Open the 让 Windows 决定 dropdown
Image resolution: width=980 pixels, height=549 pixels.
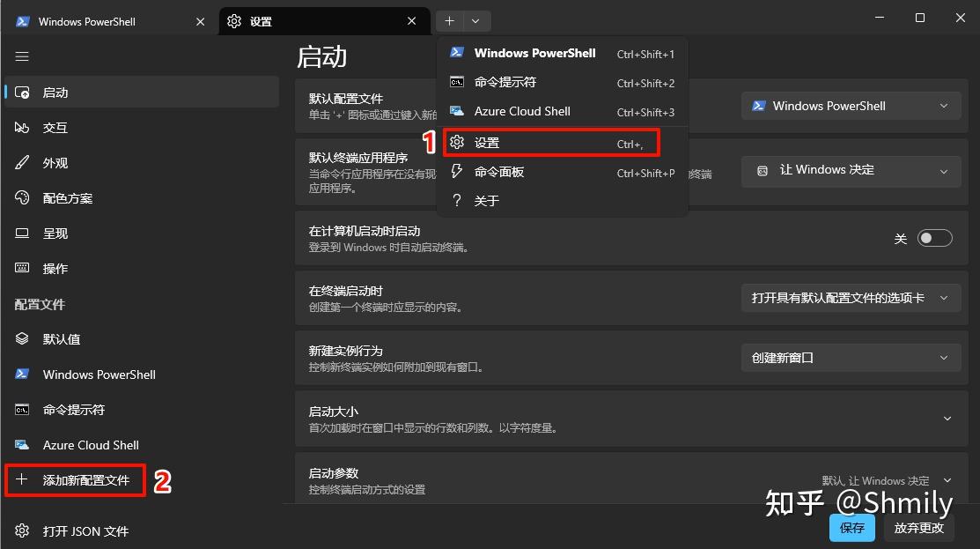pyautogui.click(x=851, y=170)
